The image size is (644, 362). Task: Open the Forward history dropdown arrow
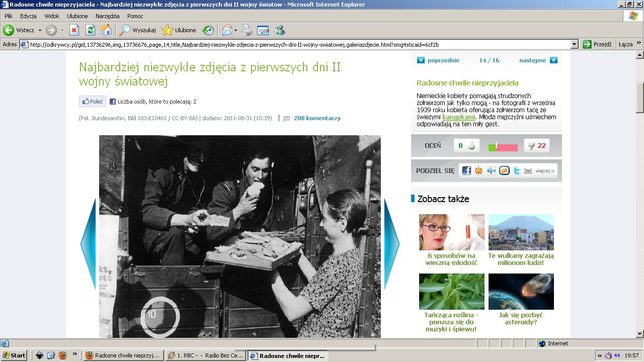point(62,30)
